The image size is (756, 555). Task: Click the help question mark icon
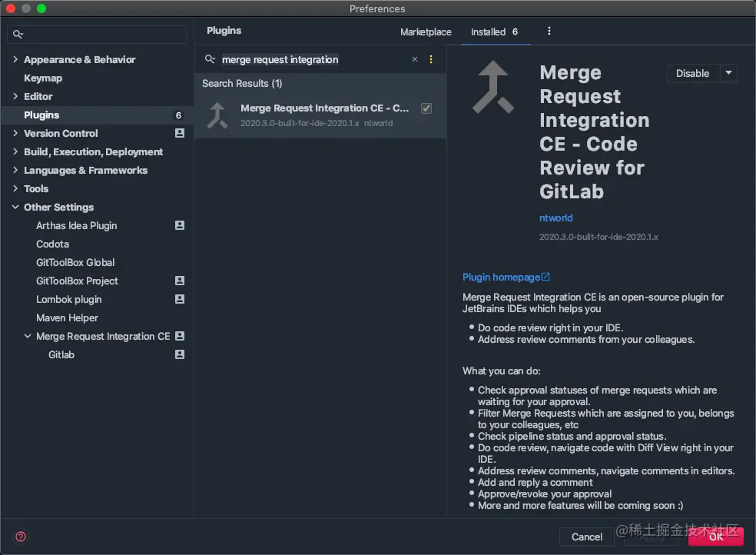click(x=20, y=537)
